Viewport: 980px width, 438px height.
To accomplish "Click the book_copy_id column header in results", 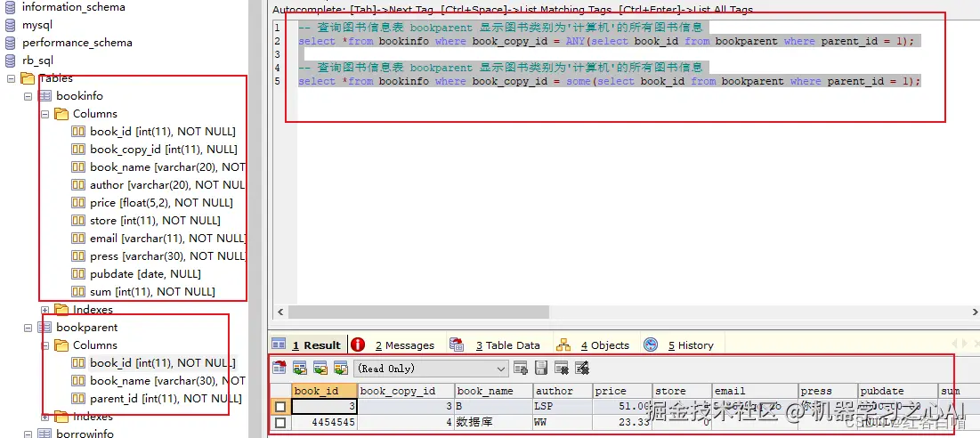I will [x=406, y=391].
